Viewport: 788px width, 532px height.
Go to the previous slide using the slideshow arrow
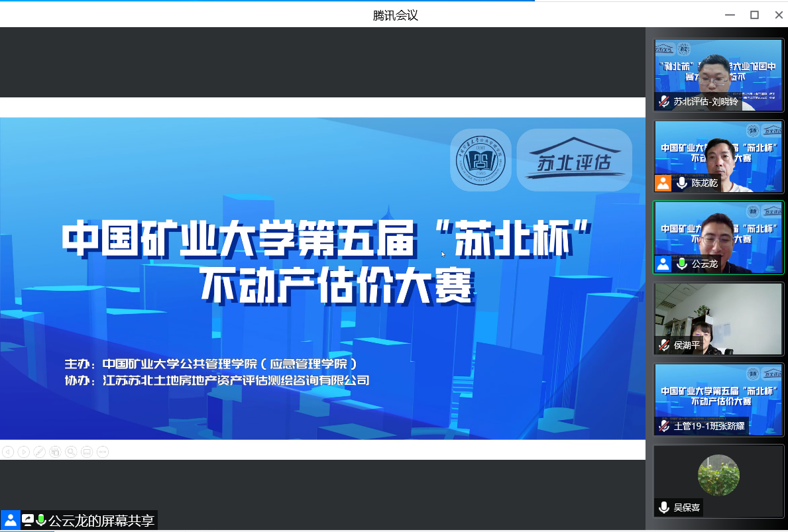(8, 452)
